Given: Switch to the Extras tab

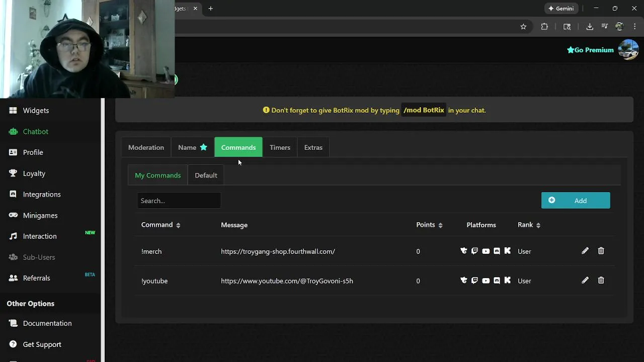Looking at the screenshot, I should [313, 147].
